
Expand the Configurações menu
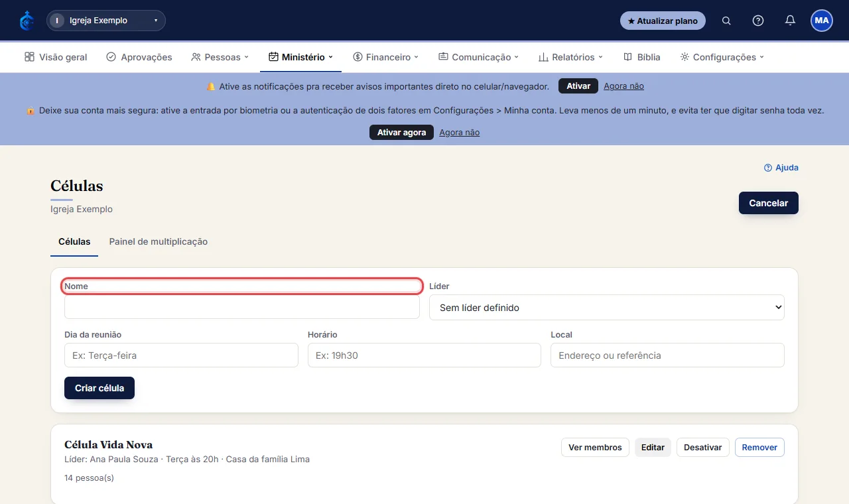pos(722,57)
